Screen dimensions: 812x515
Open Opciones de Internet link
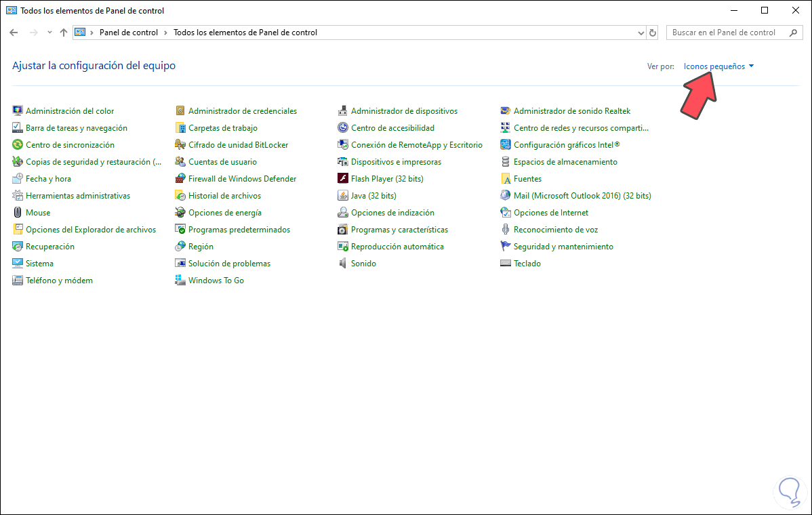[x=551, y=213]
